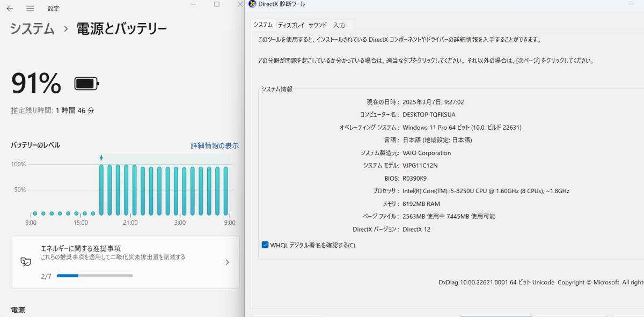This screenshot has width=644, height=317.
Task: Maximize the Settings window
Action: coord(217,4)
